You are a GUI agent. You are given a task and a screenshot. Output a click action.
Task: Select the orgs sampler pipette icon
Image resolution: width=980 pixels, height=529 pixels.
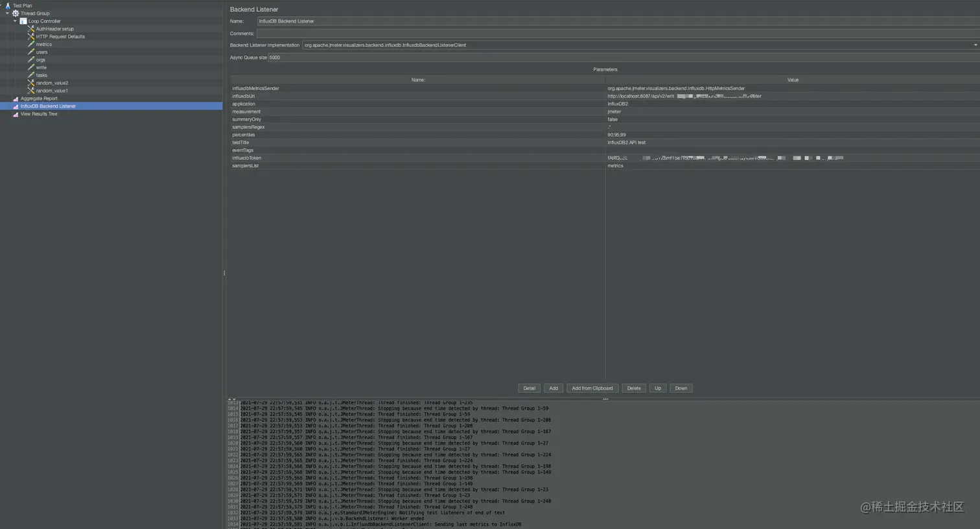coord(31,60)
